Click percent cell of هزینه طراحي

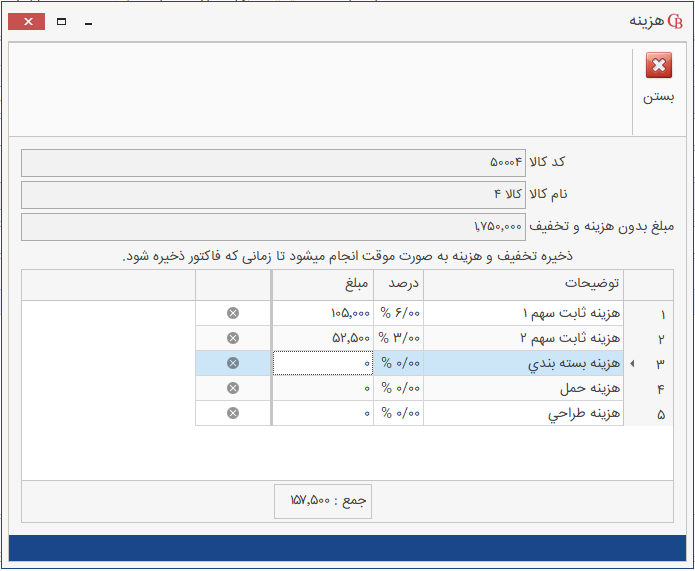pos(398,413)
